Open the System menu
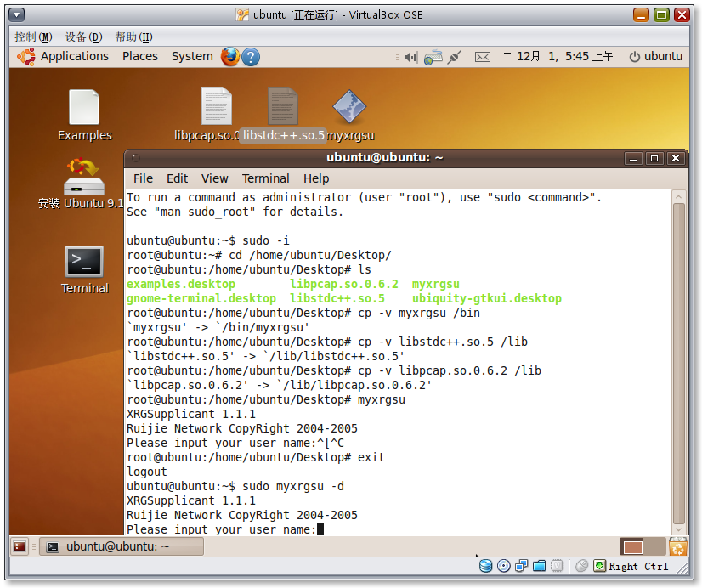 [x=193, y=57]
